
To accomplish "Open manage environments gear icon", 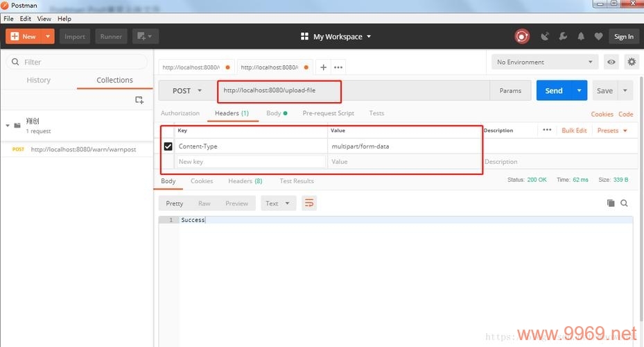I will [x=632, y=62].
